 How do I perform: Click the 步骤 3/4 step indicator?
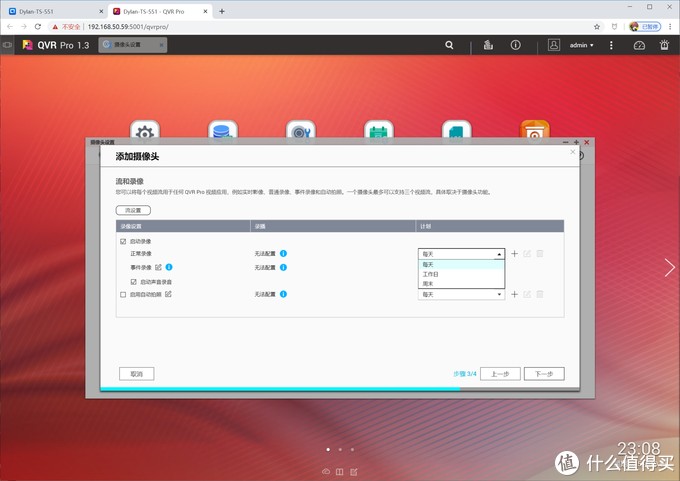tap(465, 374)
